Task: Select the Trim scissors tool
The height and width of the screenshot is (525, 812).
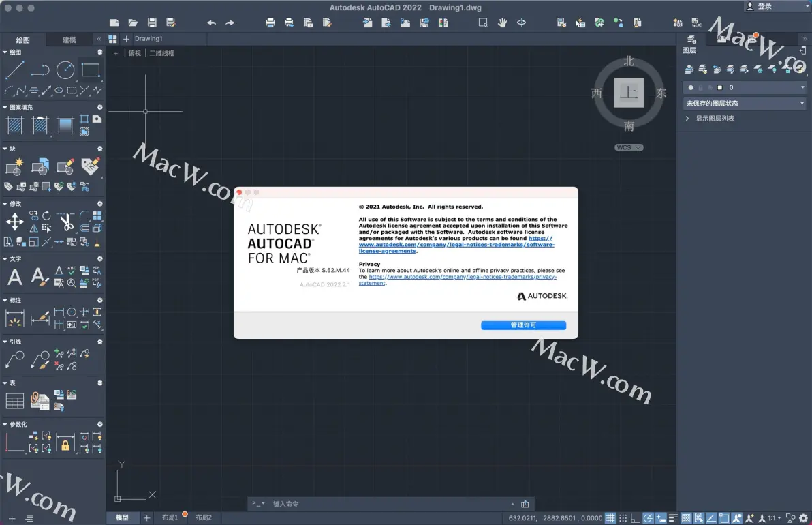Action: click(66, 222)
